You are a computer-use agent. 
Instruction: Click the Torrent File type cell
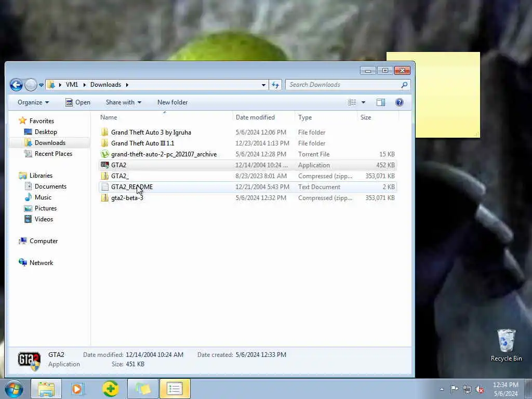click(x=314, y=154)
